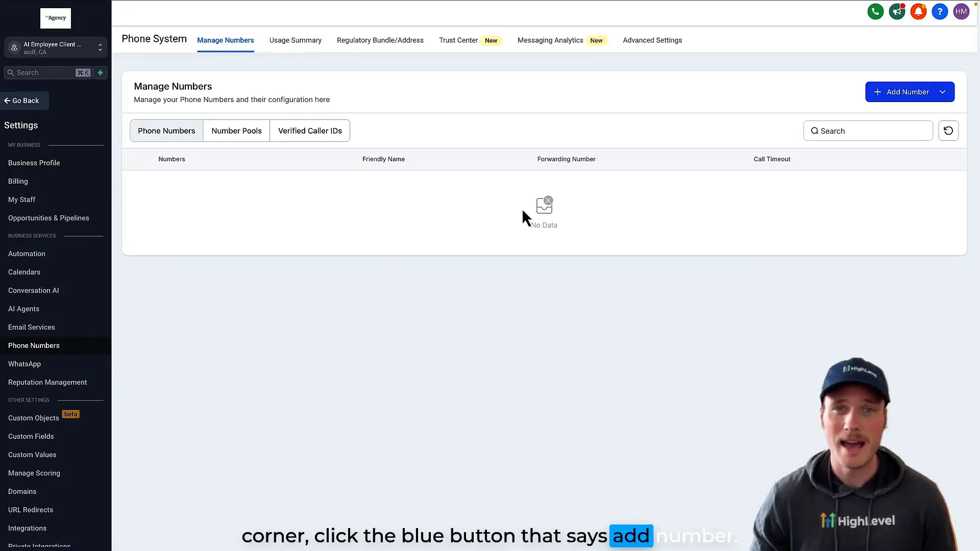Click the refresh icon beside Search
Screen dimensions: 980x551
click(948, 131)
